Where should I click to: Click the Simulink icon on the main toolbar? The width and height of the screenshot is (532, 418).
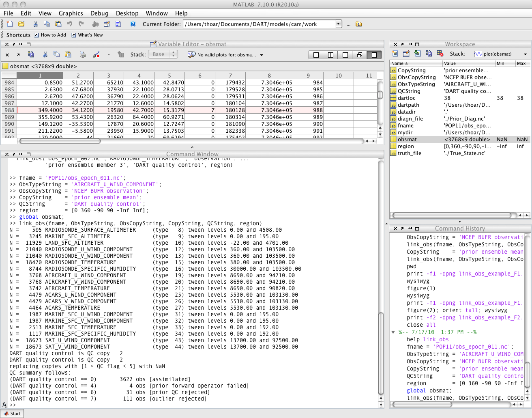94,24
